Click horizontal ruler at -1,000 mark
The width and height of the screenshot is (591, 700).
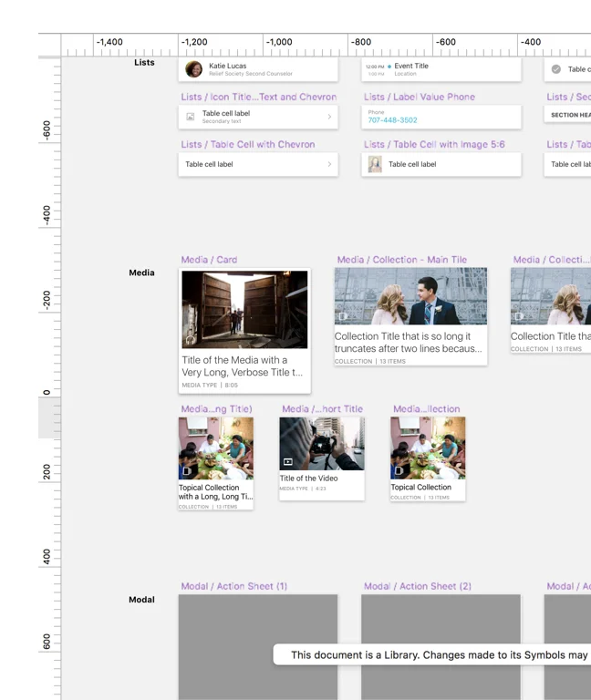coord(279,42)
